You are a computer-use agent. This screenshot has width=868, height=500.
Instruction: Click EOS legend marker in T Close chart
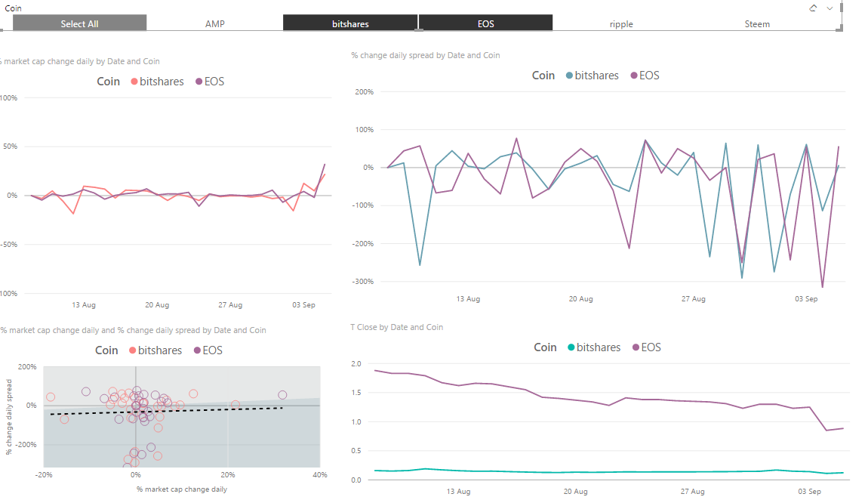(635, 347)
